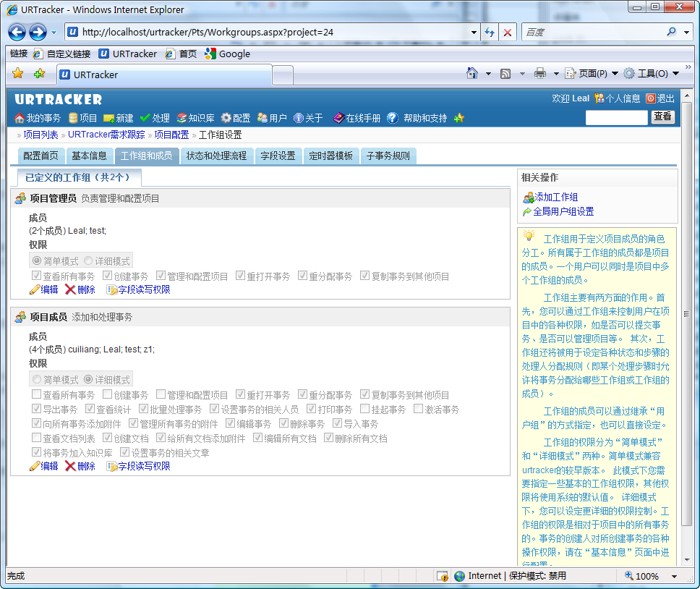Viewport: 700px width, 589px height.
Task: Open the 状态和处理流程 tab
Action: [216, 156]
